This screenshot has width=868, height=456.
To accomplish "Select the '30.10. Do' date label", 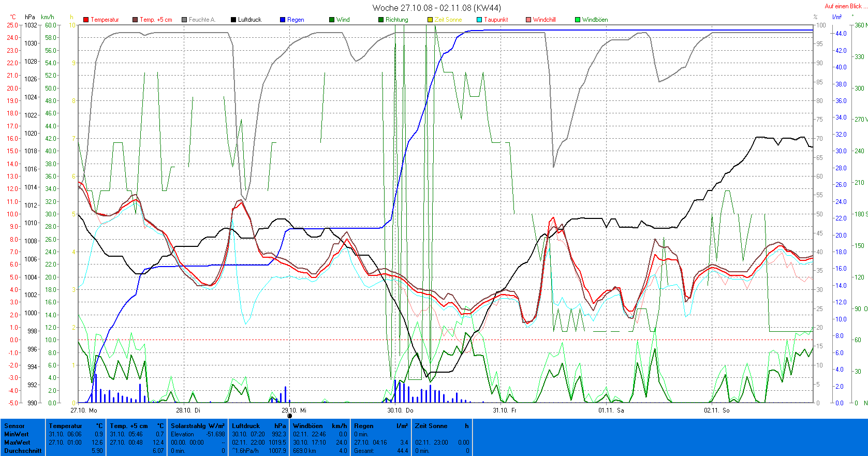I will coord(400,410).
